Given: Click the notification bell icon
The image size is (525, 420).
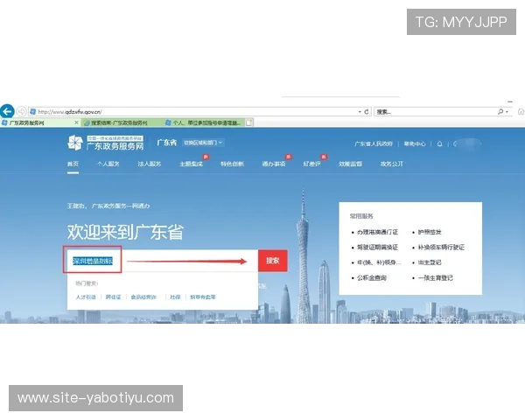Looking at the screenshot, I should [439, 144].
